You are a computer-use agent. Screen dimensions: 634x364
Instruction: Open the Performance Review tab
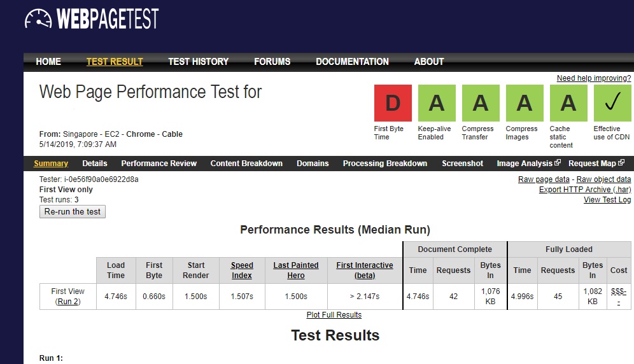(159, 164)
